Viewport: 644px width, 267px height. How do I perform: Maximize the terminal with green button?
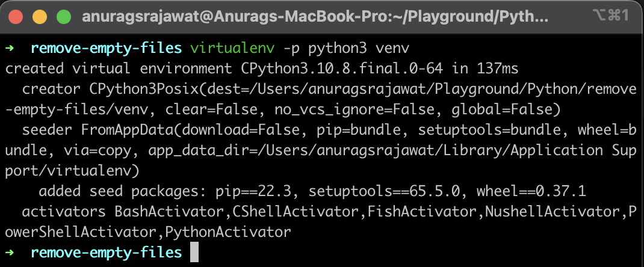click(x=64, y=17)
